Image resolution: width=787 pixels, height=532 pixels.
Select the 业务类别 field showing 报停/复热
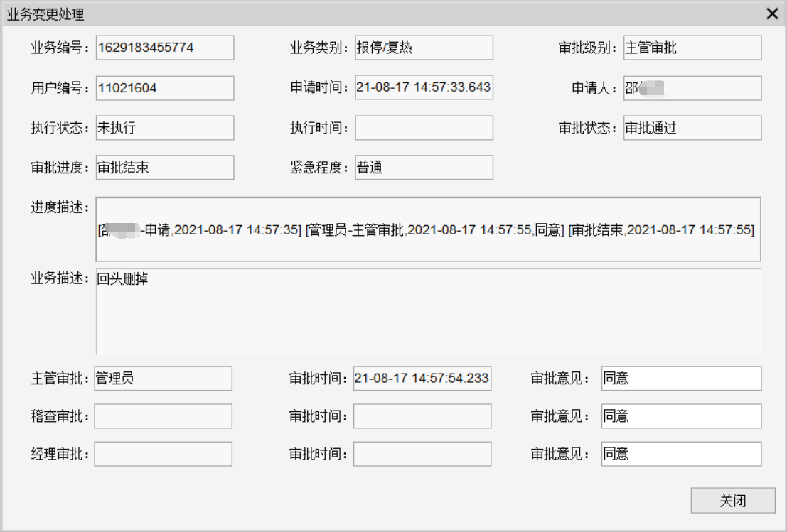(424, 48)
